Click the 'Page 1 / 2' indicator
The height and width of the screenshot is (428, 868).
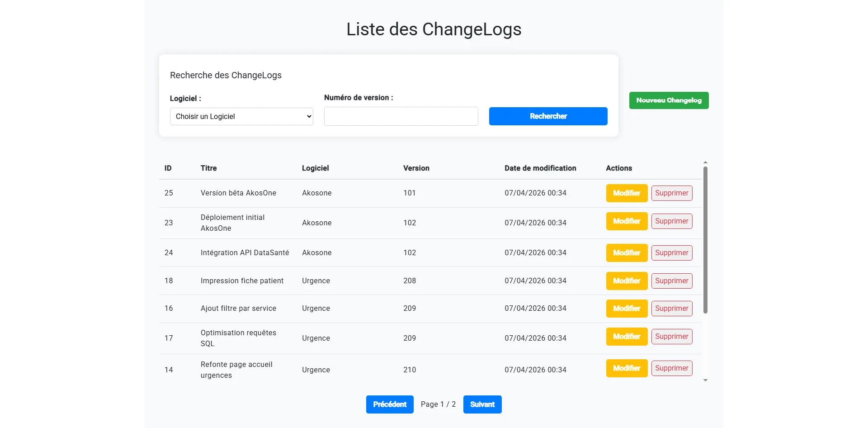[x=438, y=404]
